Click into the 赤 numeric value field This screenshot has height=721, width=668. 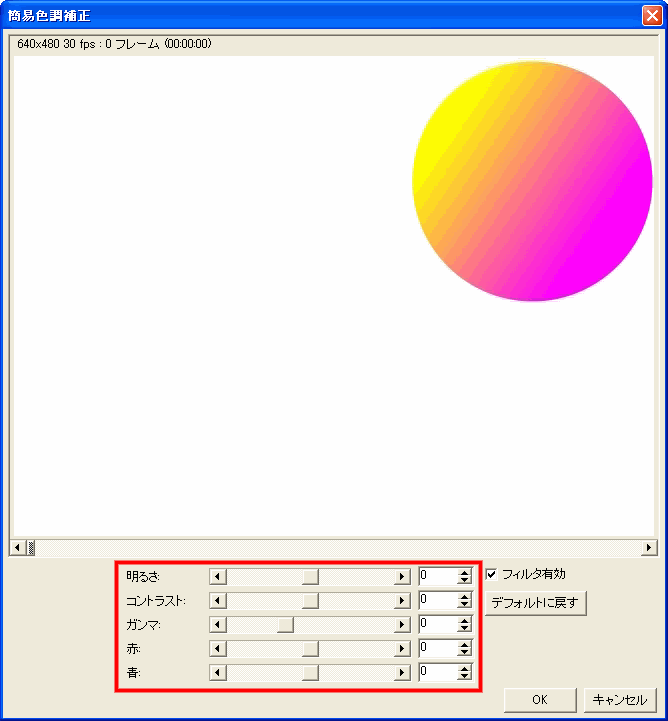pyautogui.click(x=437, y=648)
